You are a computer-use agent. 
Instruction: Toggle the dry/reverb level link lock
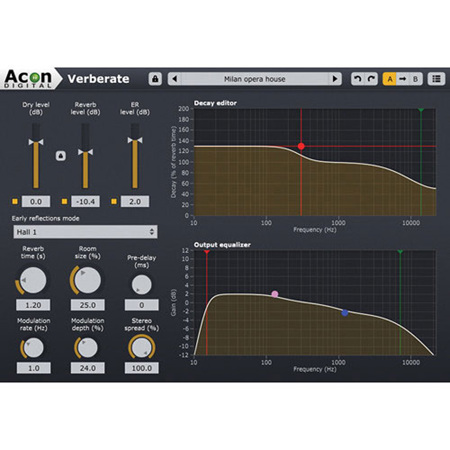coord(61,156)
